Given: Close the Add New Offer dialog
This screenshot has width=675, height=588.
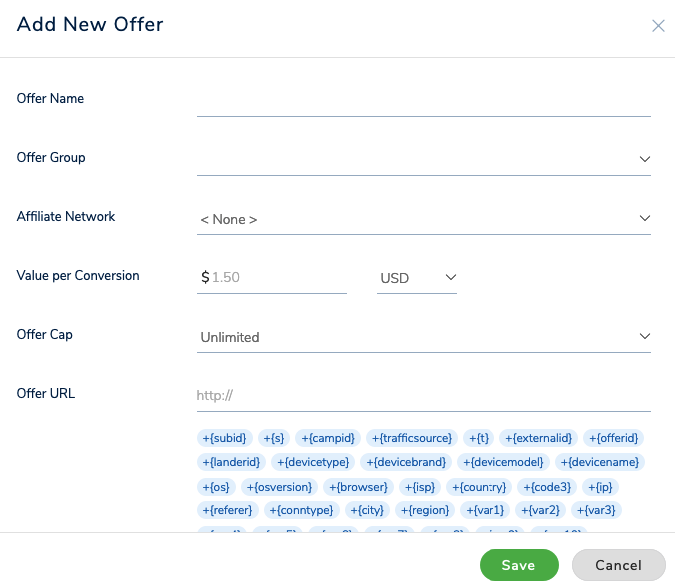Looking at the screenshot, I should point(658,26).
